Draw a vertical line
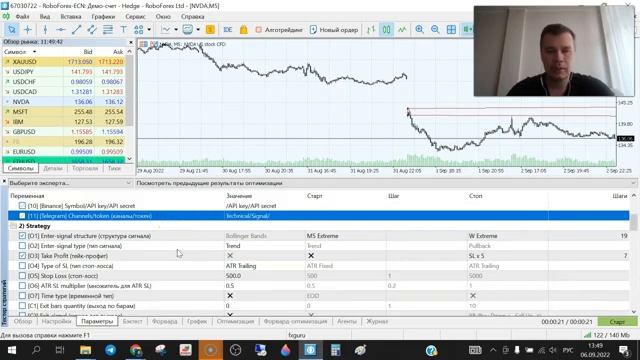640x360 pixels. pyautogui.click(x=45, y=29)
